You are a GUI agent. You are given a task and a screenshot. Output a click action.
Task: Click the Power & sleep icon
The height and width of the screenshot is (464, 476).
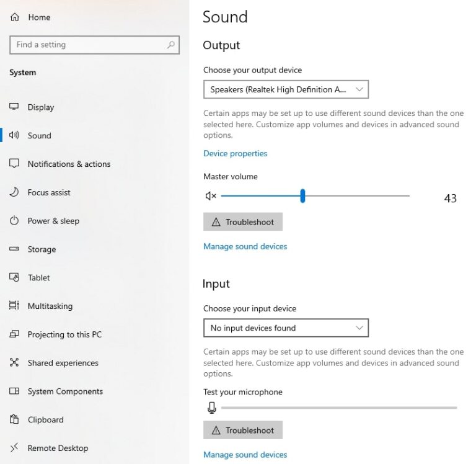click(x=14, y=221)
